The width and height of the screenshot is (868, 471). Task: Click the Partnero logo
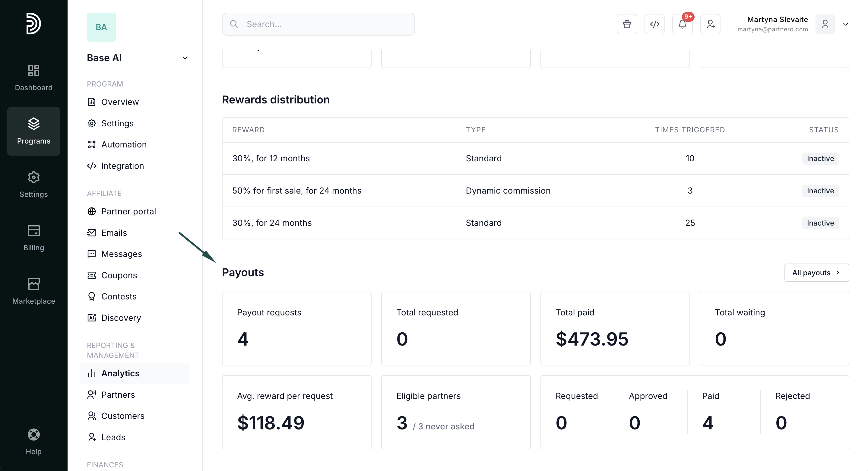click(34, 24)
